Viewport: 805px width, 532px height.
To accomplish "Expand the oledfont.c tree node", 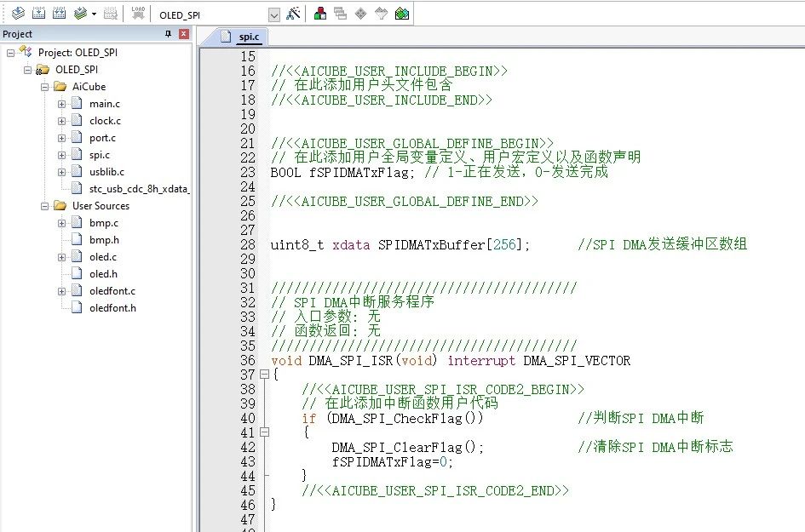I will pyautogui.click(x=61, y=291).
